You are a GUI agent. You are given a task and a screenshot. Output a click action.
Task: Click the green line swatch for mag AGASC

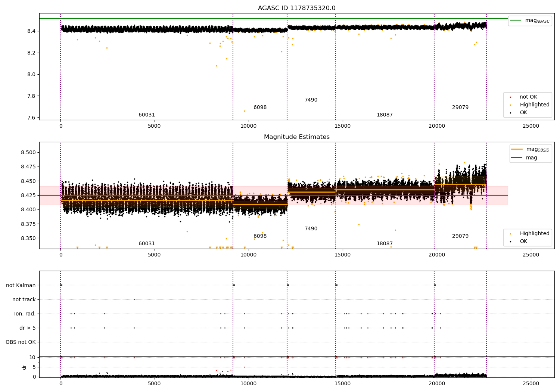516,21
